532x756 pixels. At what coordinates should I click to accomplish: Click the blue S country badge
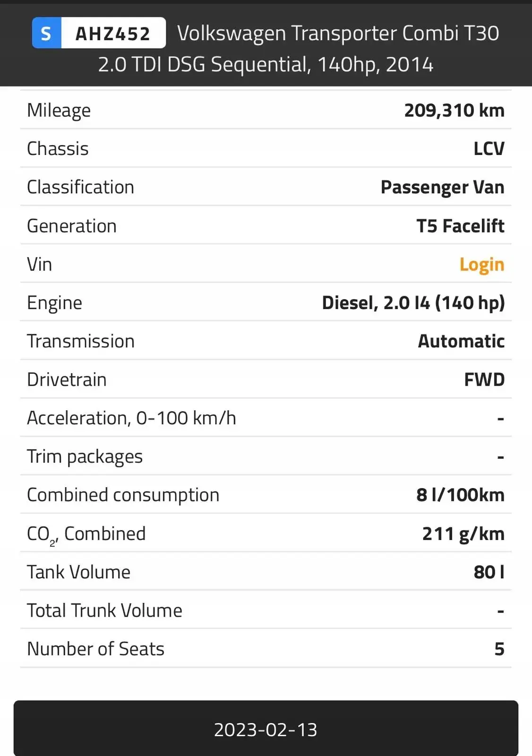[x=46, y=34]
